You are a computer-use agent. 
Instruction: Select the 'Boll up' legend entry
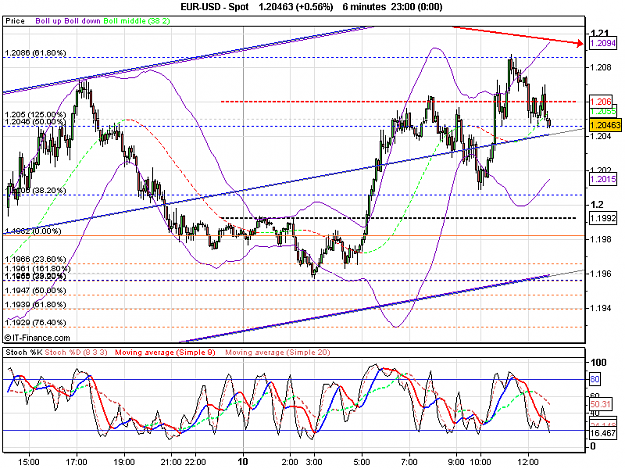(49, 21)
